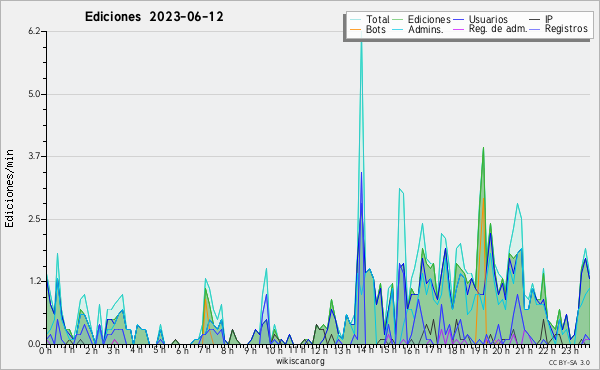Click the 'IP' legend label
Screen dimensions: 600x370
click(x=549, y=19)
